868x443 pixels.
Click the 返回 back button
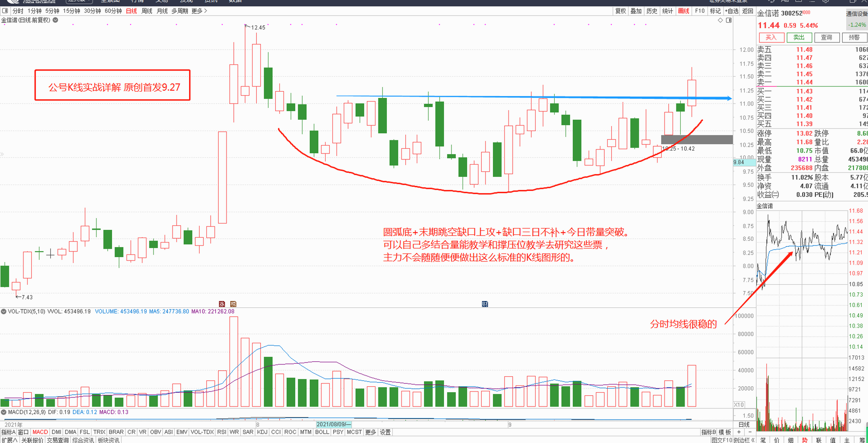click(x=748, y=11)
